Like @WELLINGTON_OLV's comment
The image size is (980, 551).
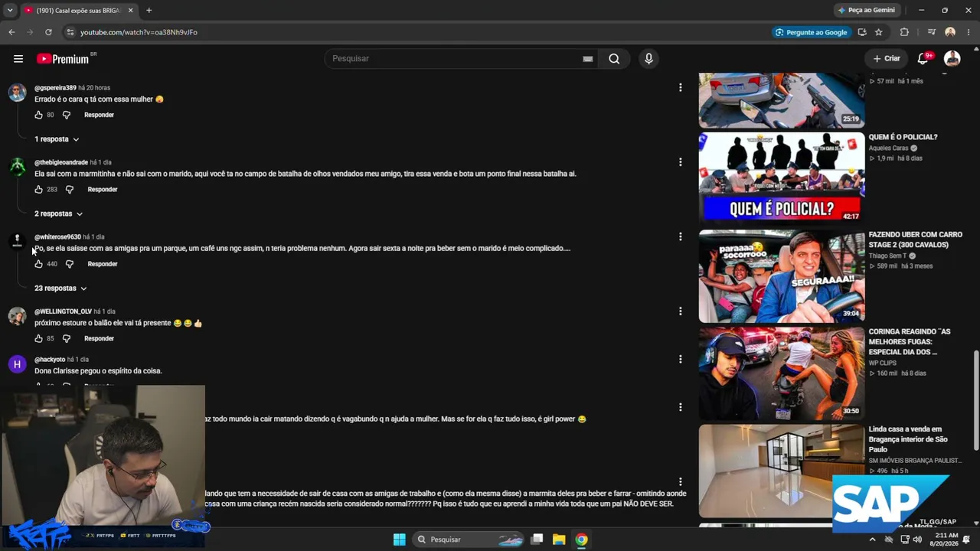click(38, 338)
